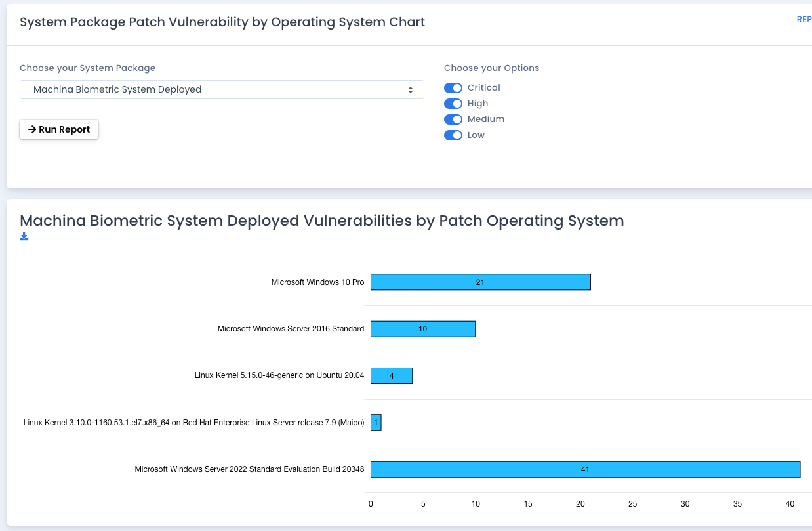Toggle the High severity switch
The image size is (812, 531).
tap(453, 104)
